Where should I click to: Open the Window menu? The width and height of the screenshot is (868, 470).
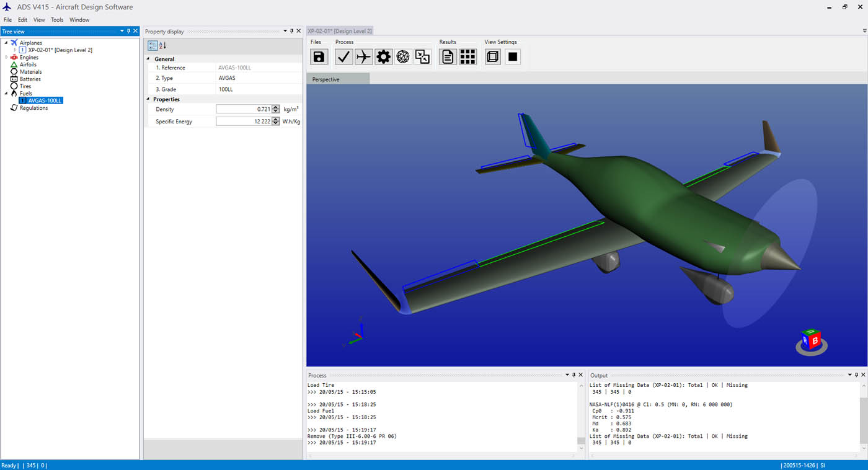click(79, 20)
